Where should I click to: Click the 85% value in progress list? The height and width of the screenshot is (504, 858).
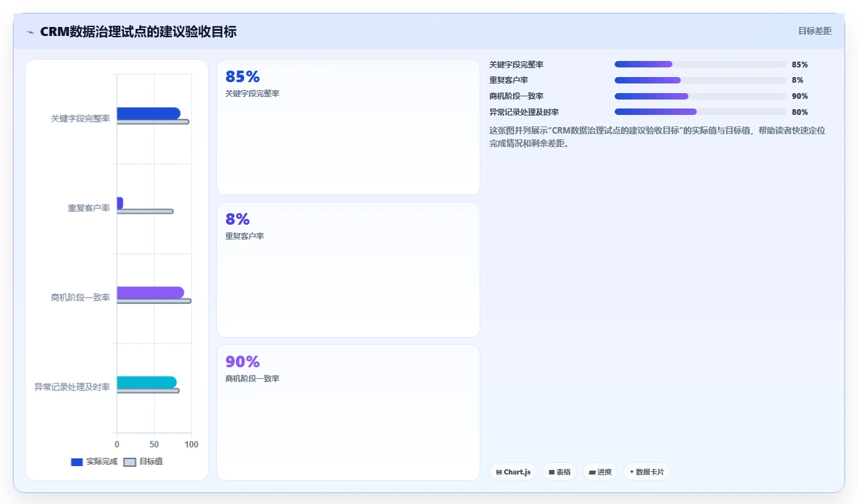[x=800, y=64]
